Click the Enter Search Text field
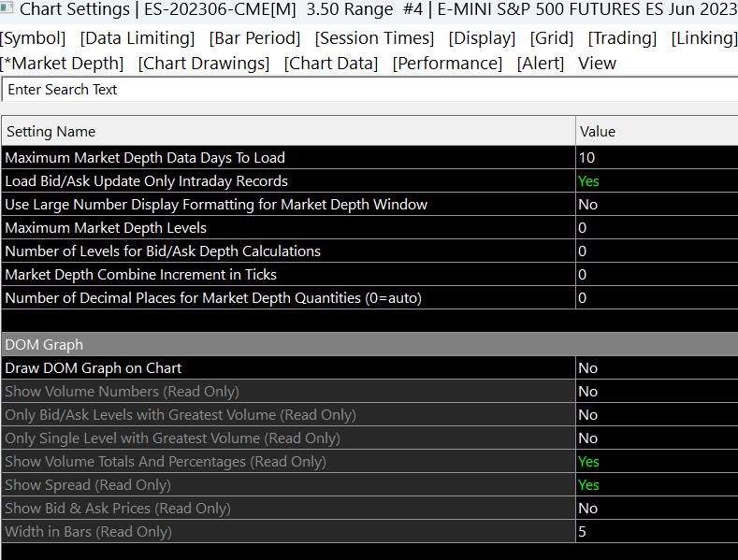 (x=370, y=90)
